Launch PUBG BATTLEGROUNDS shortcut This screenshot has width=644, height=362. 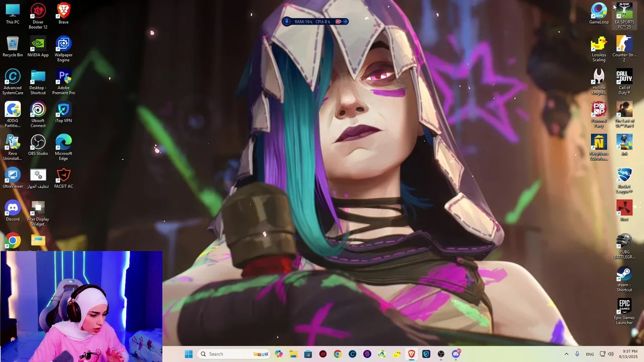(624, 246)
